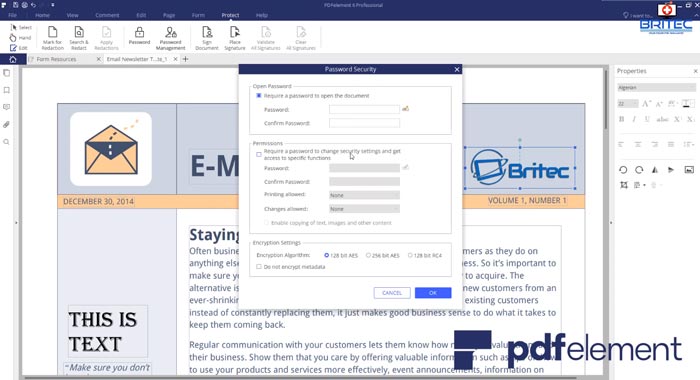Open Changes allowed dropdown
Screen dimensions: 700x380
[x=364, y=209]
